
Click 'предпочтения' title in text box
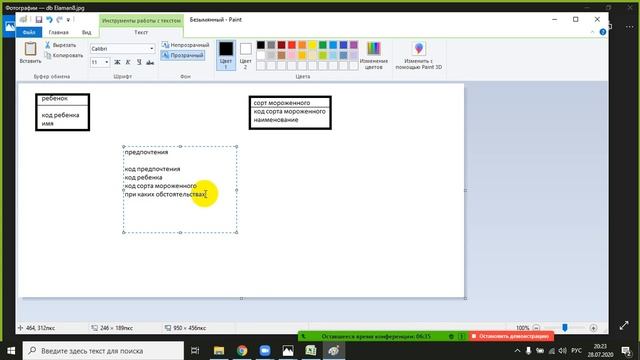(x=146, y=152)
